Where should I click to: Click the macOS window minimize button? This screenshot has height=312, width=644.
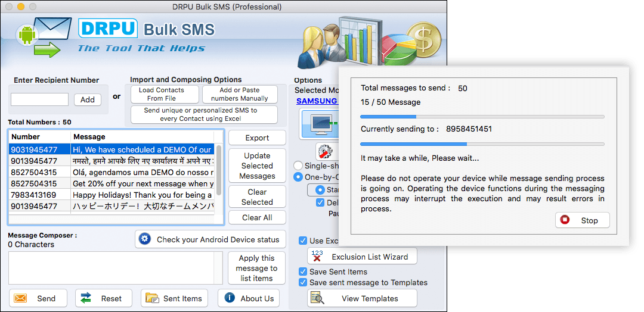[20, 7]
